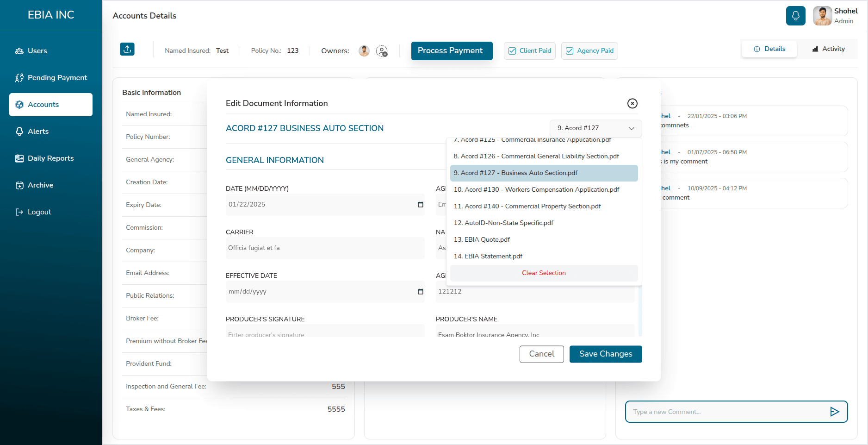Viewport: 868px width, 445px height.
Task: Select AutoID-Non-State Specific.pdf option
Action: tap(544, 223)
